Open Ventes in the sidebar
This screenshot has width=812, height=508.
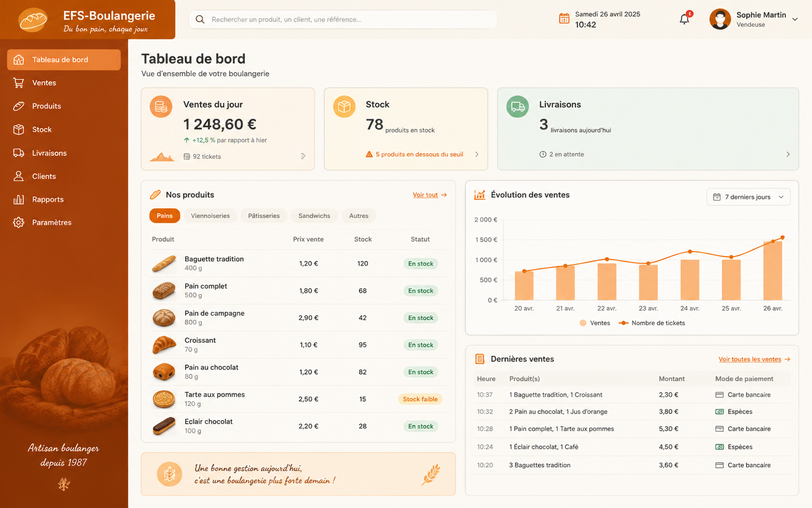click(63, 83)
